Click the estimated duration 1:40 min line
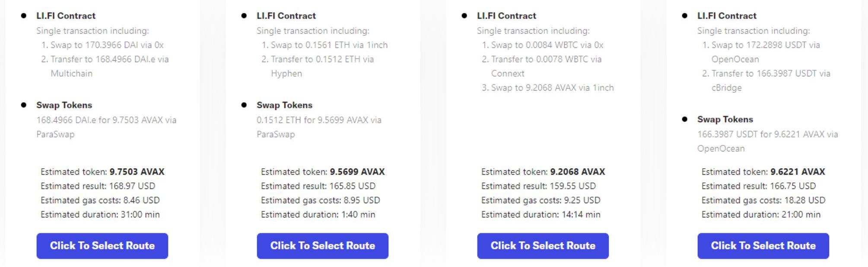This screenshot has width=868, height=267. point(318,214)
